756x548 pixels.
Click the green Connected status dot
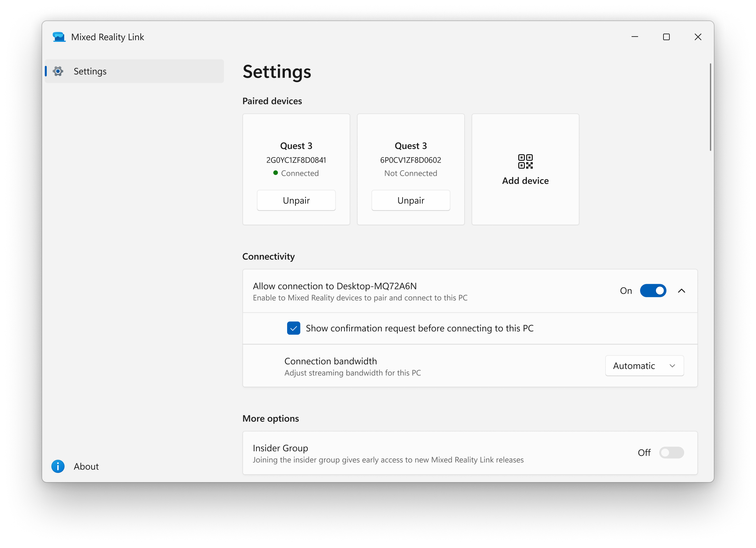[276, 173]
